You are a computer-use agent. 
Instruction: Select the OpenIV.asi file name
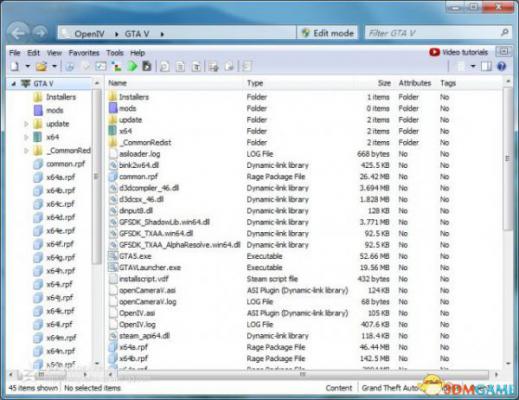(137, 313)
